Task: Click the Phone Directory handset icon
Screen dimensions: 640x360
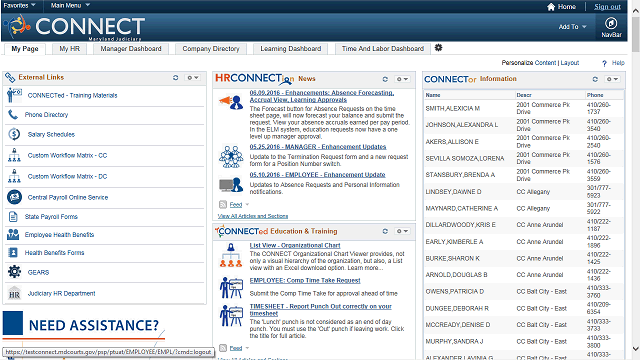Action: tap(13, 115)
